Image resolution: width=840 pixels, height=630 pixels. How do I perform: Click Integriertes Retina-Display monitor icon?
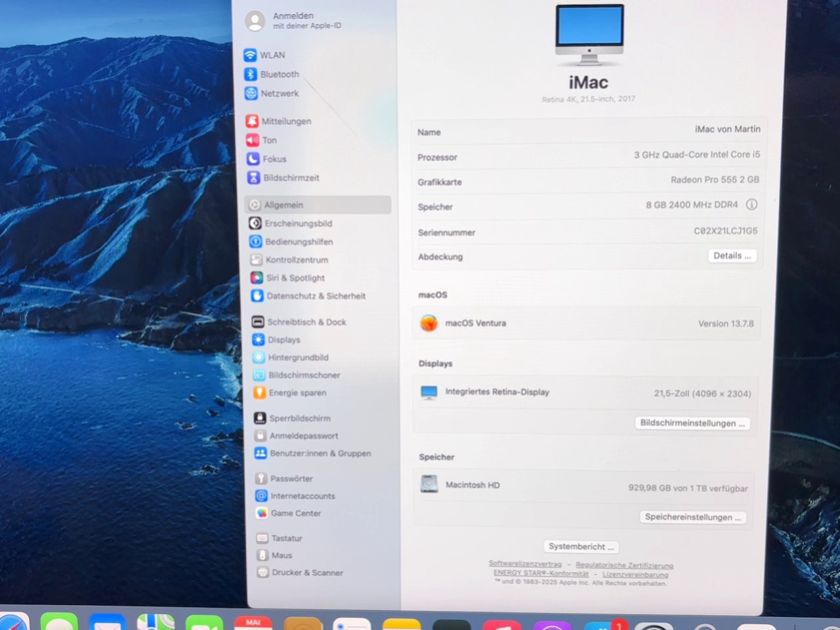tap(429, 392)
